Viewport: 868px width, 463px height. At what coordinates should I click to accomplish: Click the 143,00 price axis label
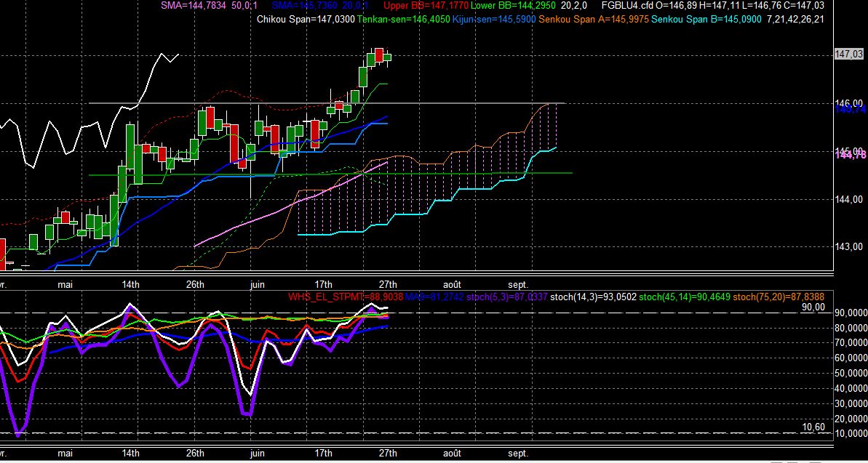coord(849,247)
